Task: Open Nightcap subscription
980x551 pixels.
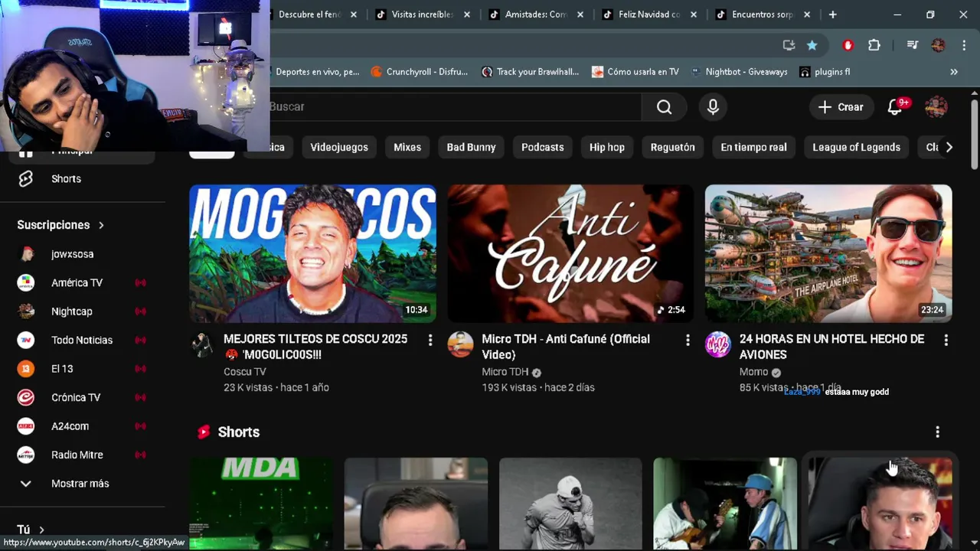Action: (83, 311)
